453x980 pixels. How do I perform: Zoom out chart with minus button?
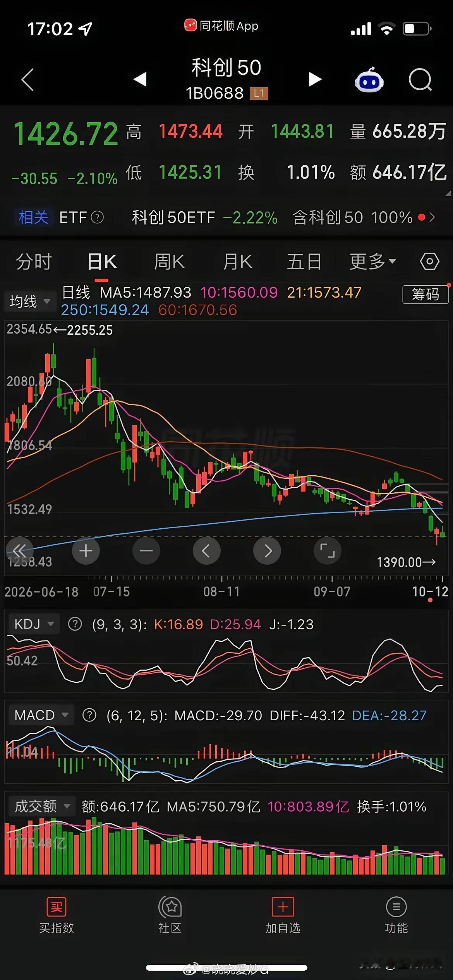(146, 550)
